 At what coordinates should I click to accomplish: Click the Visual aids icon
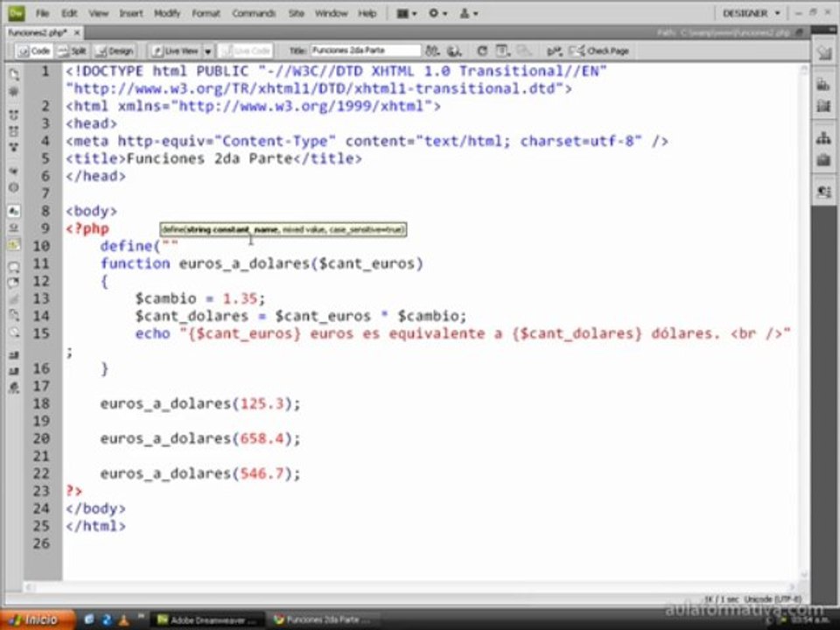point(523,51)
